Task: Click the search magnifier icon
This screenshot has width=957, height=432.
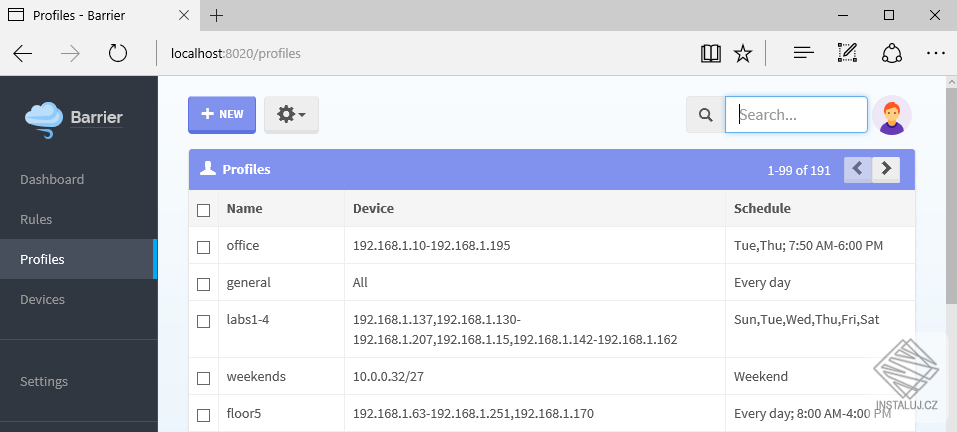Action: pos(705,115)
